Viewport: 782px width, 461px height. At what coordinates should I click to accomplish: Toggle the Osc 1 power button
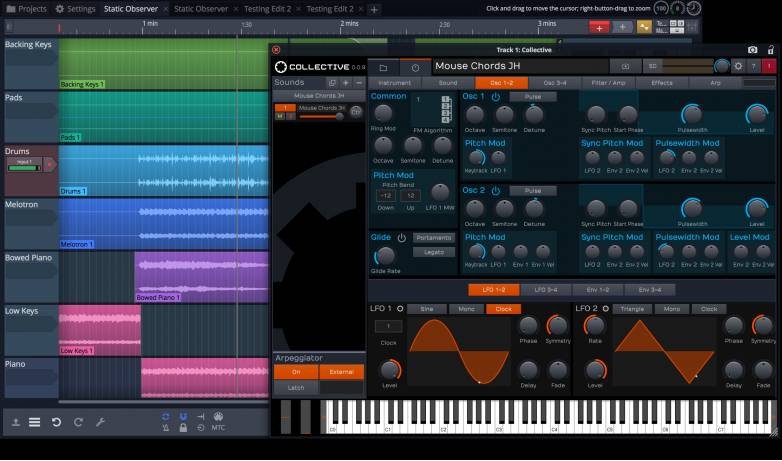coord(496,97)
